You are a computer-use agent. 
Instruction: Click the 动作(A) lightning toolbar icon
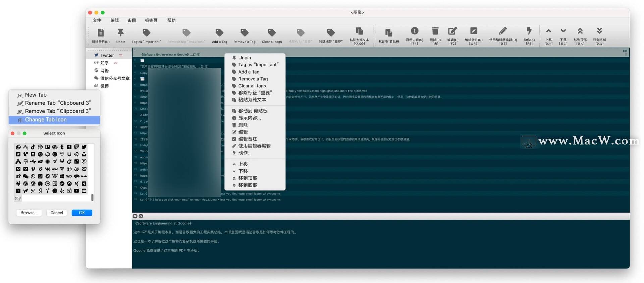[x=529, y=31]
